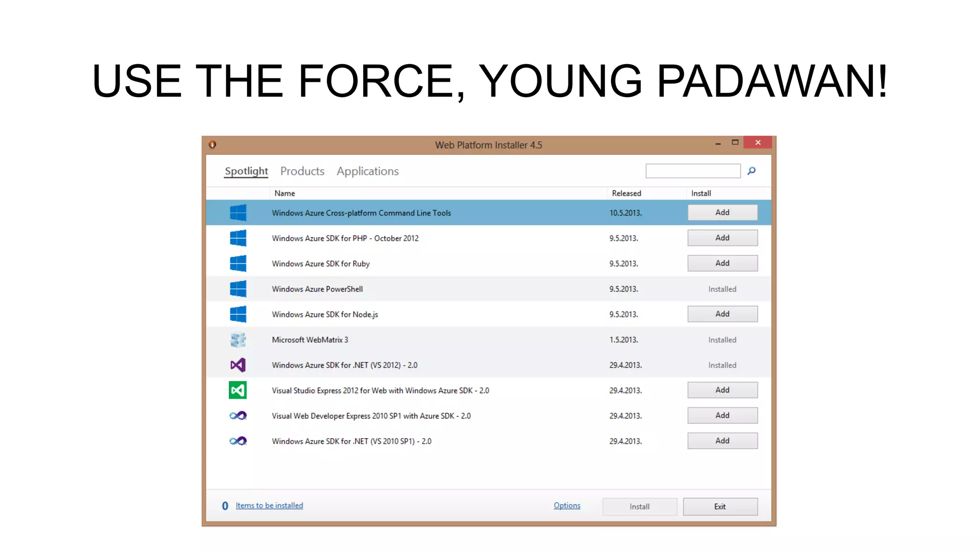
Task: Click the 1.5.2013. release date for WebMatrix
Action: [624, 340]
